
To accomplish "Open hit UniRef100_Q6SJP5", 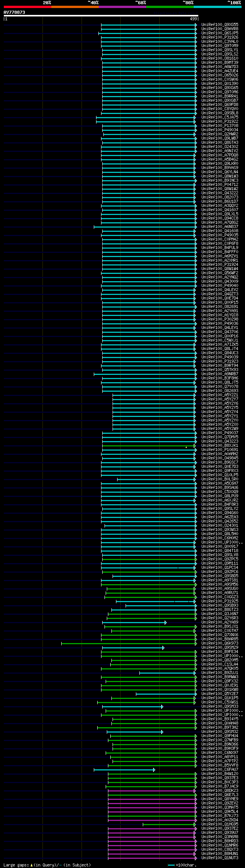I will tap(220, 33).
